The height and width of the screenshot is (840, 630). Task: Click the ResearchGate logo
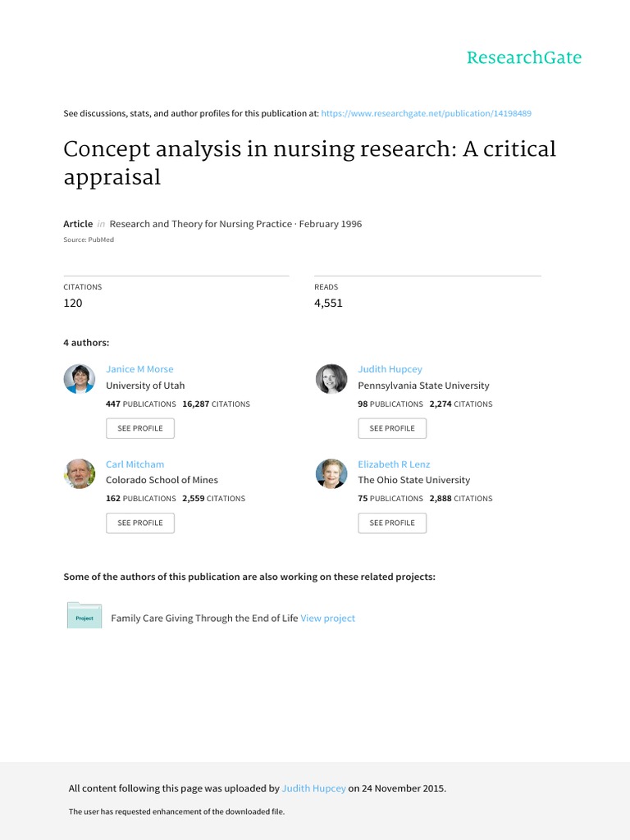(x=523, y=57)
